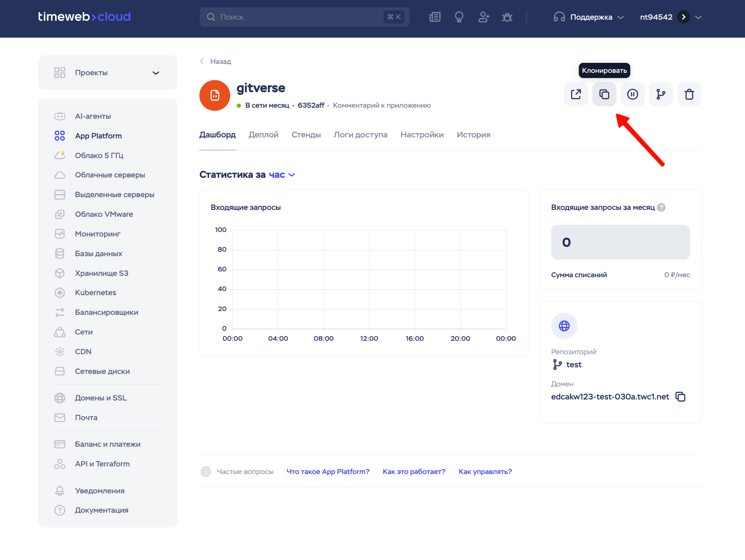Screen dimensions: 745x560
Task: Click the Хранилище S3 box icon
Action: pyautogui.click(x=60, y=273)
